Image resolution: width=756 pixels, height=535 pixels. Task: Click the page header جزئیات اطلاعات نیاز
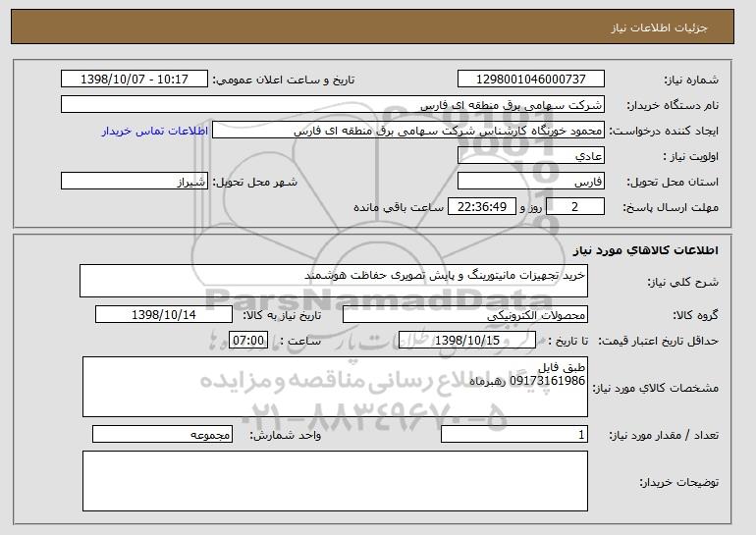pyautogui.click(x=659, y=27)
